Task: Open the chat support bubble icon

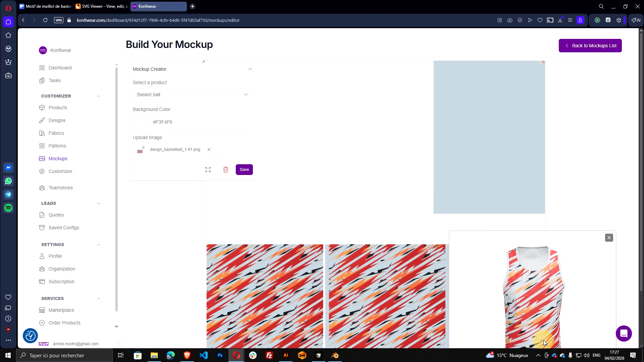Action: pos(624,334)
